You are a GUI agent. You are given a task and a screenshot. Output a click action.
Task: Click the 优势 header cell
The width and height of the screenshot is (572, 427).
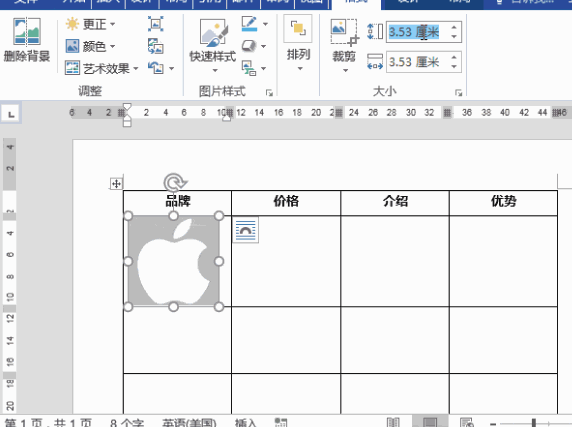503,203
